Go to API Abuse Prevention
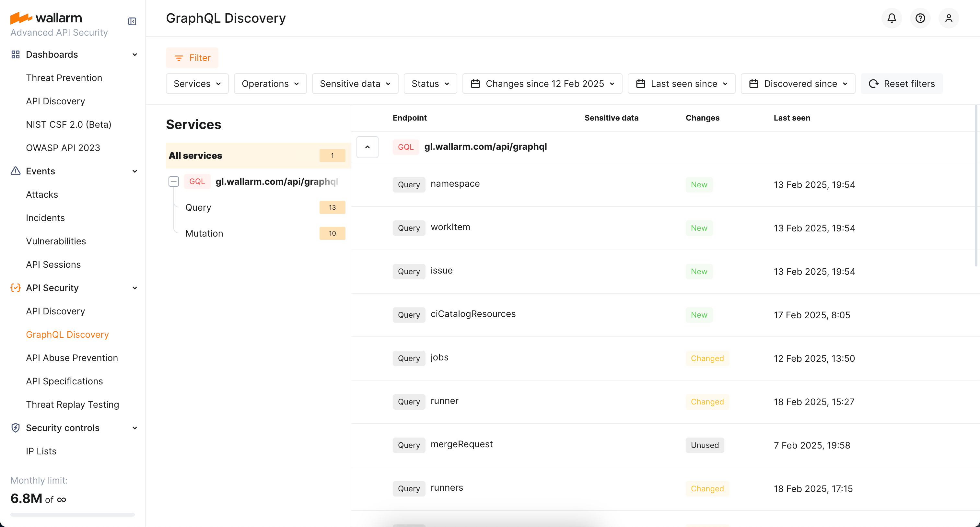 pyautogui.click(x=72, y=358)
